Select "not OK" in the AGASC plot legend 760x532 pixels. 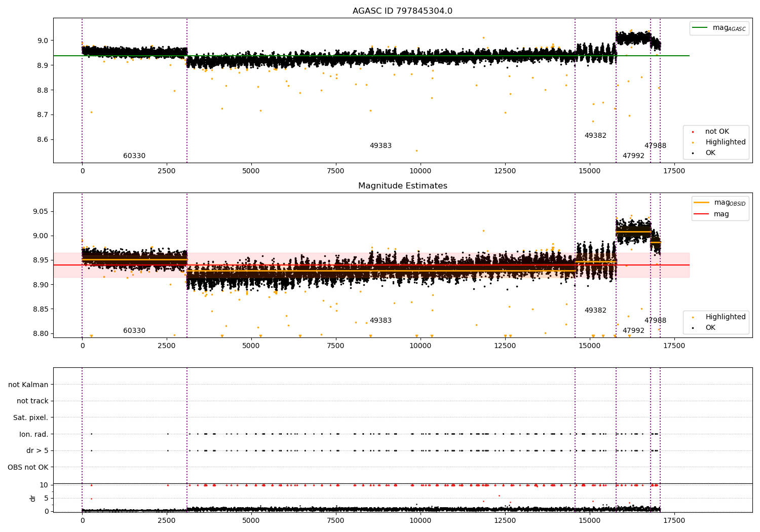pos(717,132)
